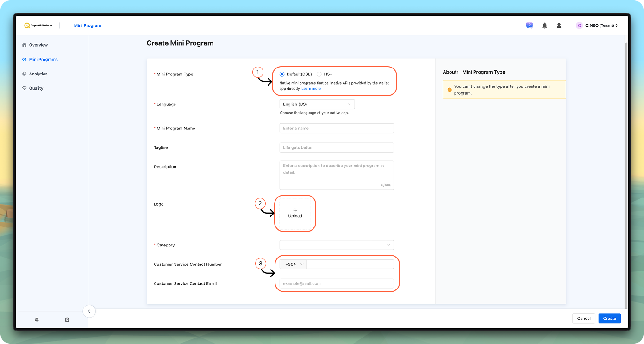Image resolution: width=644 pixels, height=344 pixels.
Task: Open the help chat icon in header
Action: [530, 25]
